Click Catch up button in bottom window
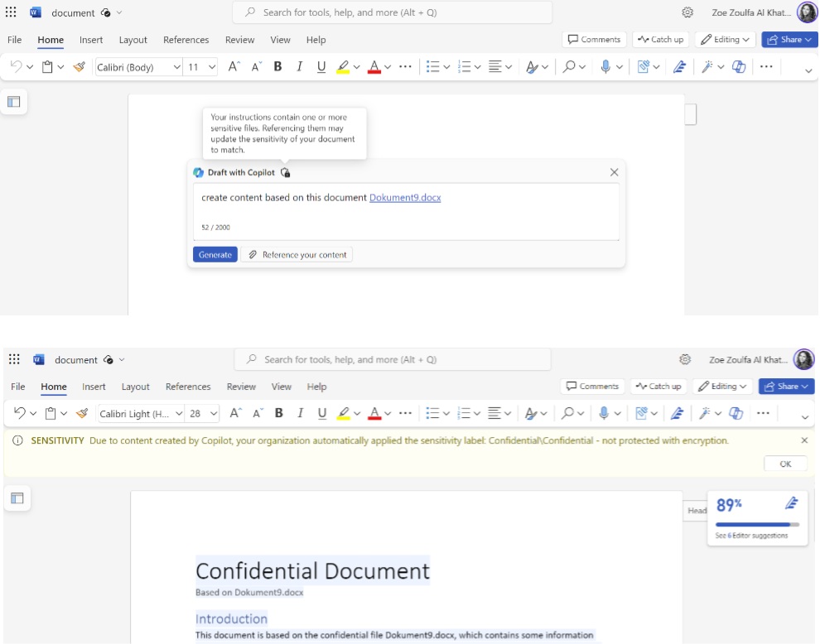This screenshot has width=820, height=644. pos(659,387)
